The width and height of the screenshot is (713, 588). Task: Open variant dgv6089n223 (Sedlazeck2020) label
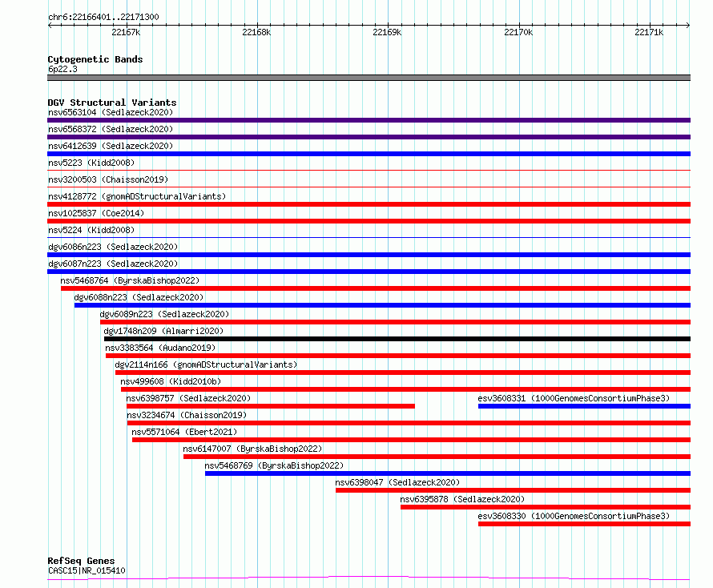pos(164,314)
